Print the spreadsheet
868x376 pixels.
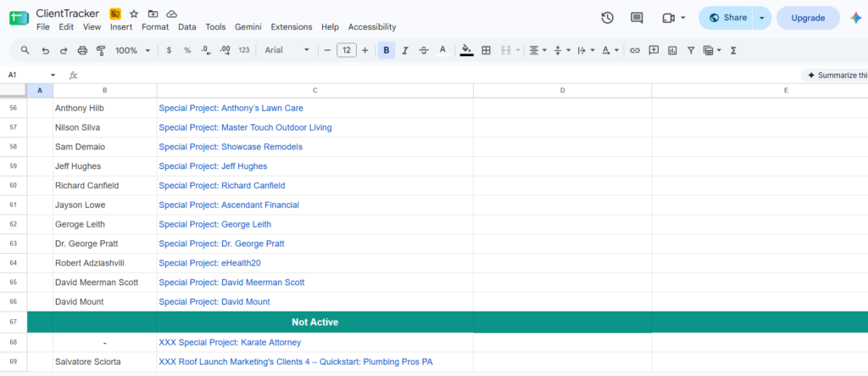[82, 50]
